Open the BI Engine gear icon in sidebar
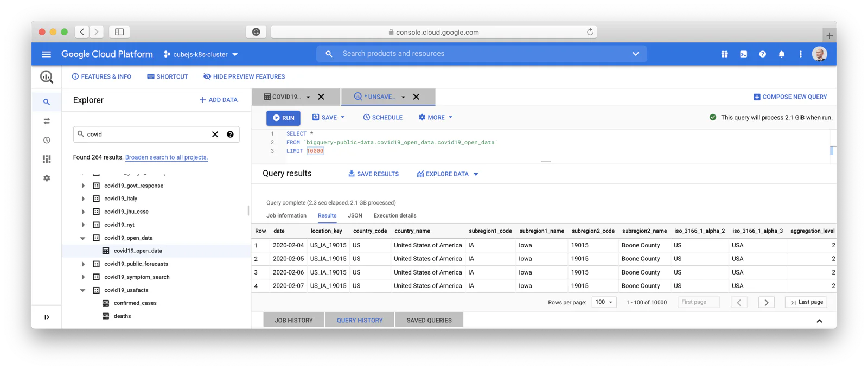Viewport: 868px width, 370px height. (47, 178)
